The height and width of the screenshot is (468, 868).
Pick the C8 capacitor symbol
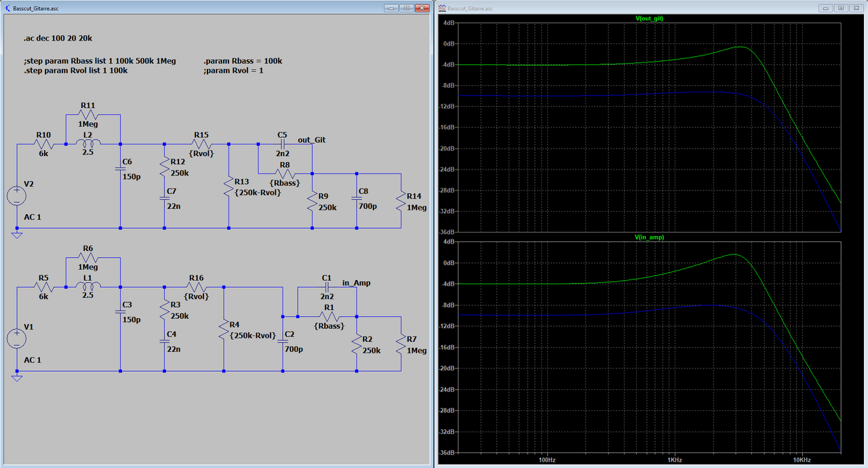click(356, 198)
